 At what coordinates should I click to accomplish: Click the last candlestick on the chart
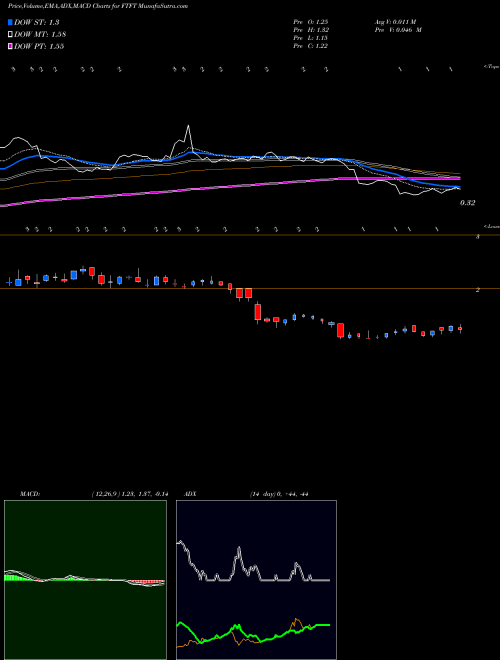[x=460, y=329]
